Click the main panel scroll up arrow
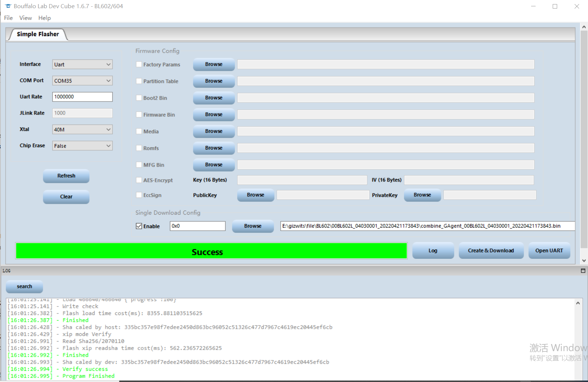The height and width of the screenshot is (382, 588). [x=584, y=27]
